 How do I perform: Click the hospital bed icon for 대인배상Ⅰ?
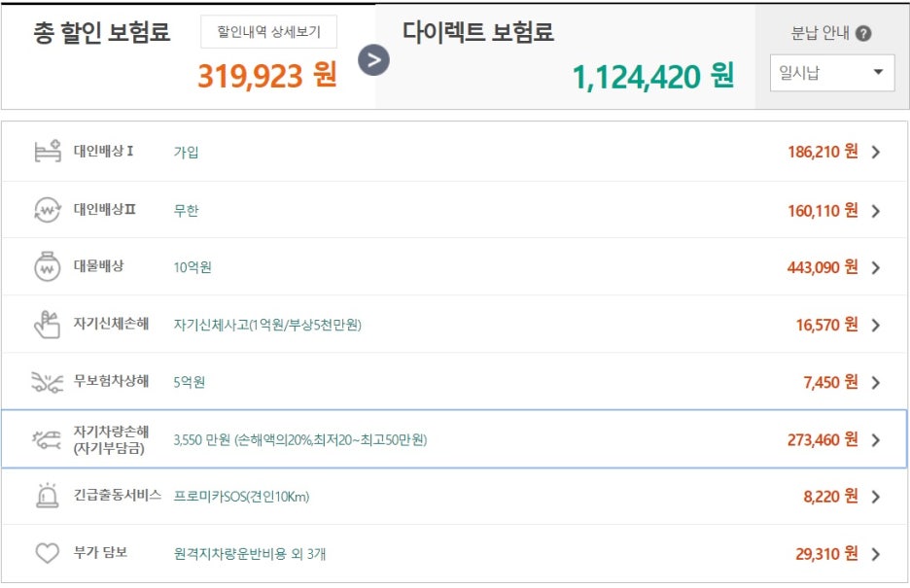click(48, 153)
